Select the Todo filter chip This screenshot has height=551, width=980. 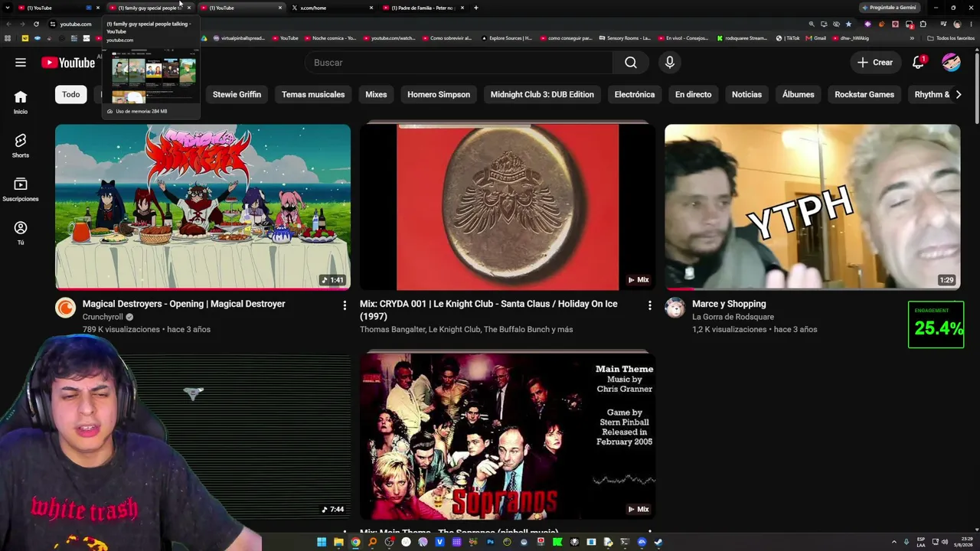71,94
